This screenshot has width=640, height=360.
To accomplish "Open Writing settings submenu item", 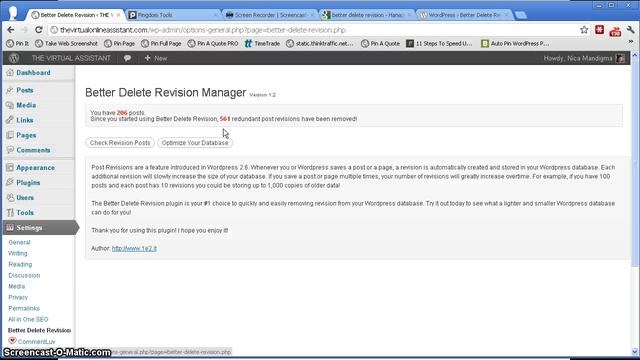I will [x=18, y=253].
